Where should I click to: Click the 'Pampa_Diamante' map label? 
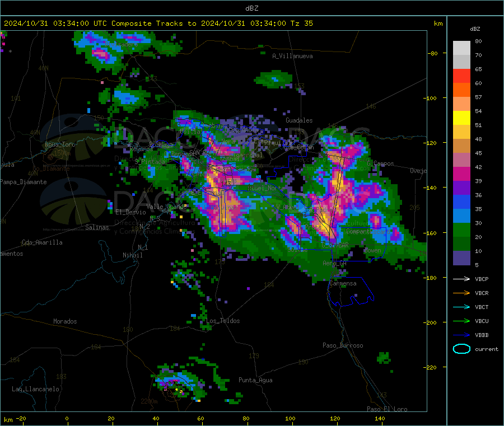tap(23, 182)
